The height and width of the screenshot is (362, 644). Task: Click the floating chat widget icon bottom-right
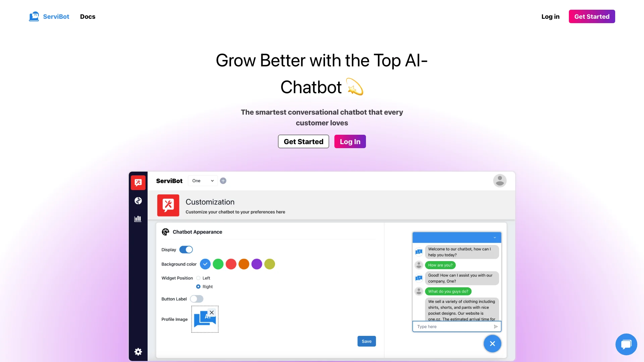[x=626, y=344]
